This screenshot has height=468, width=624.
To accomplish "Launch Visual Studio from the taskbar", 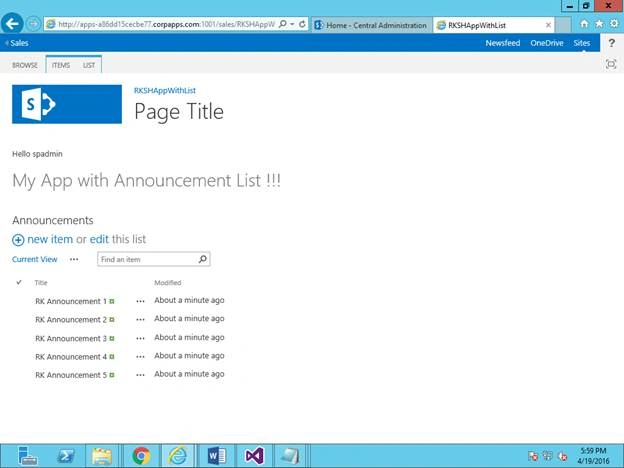I will coord(255,456).
